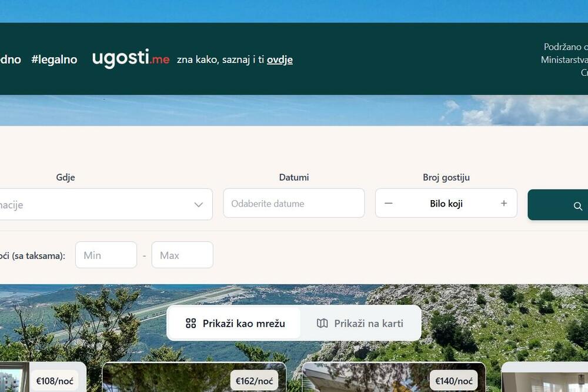Open the €140/noć listing thumbnail
588x392 pixels.
(394, 377)
